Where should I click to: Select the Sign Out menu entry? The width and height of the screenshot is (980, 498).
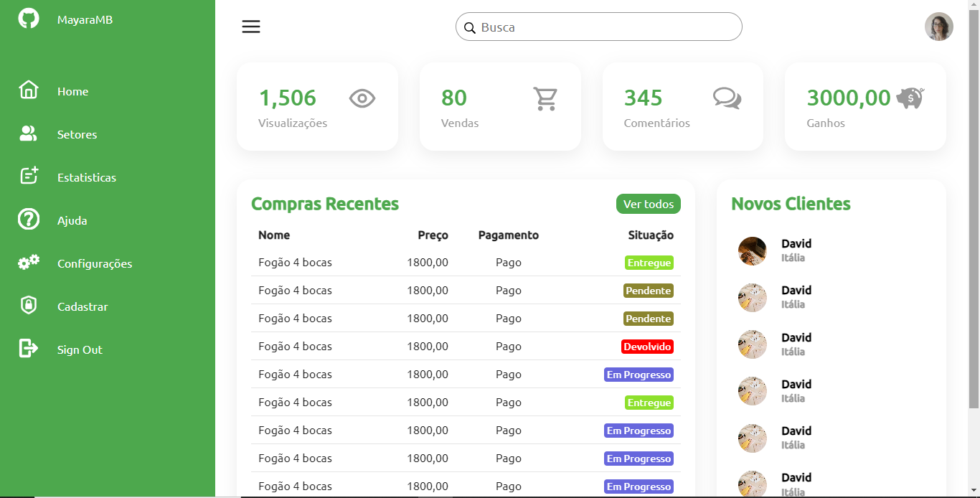(x=79, y=349)
